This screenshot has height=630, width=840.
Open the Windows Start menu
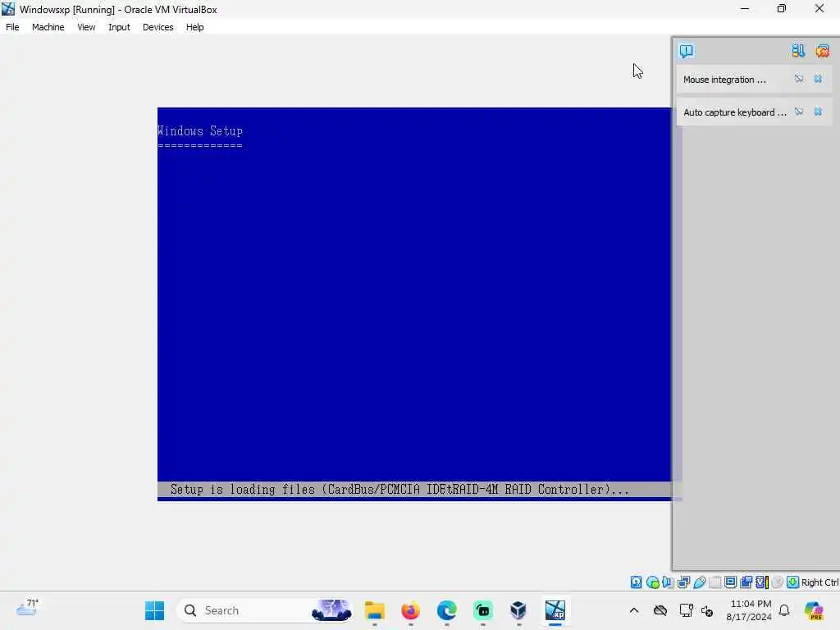pos(155,610)
